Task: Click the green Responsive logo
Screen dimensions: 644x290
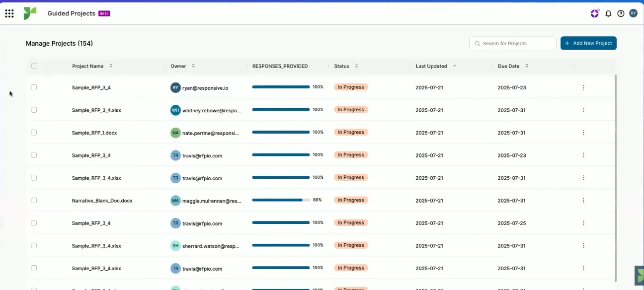Action: pyautogui.click(x=30, y=13)
